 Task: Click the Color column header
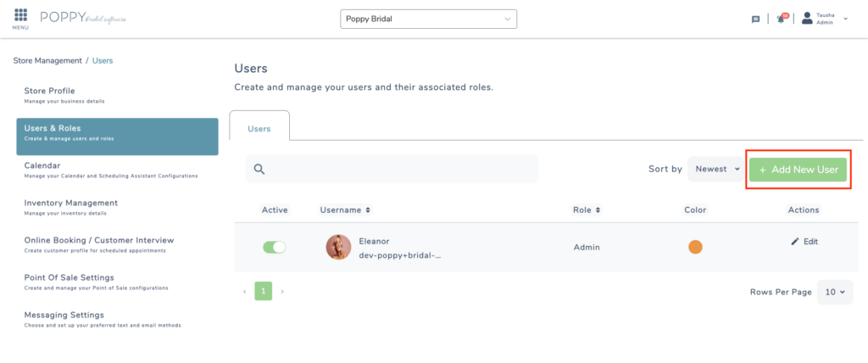(x=695, y=210)
